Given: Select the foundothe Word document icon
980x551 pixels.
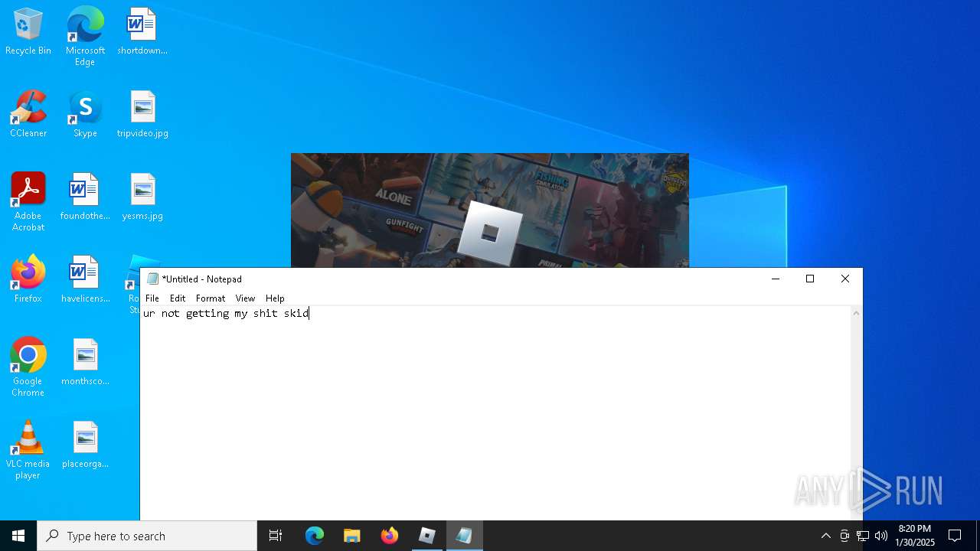Looking at the screenshot, I should [85, 197].
